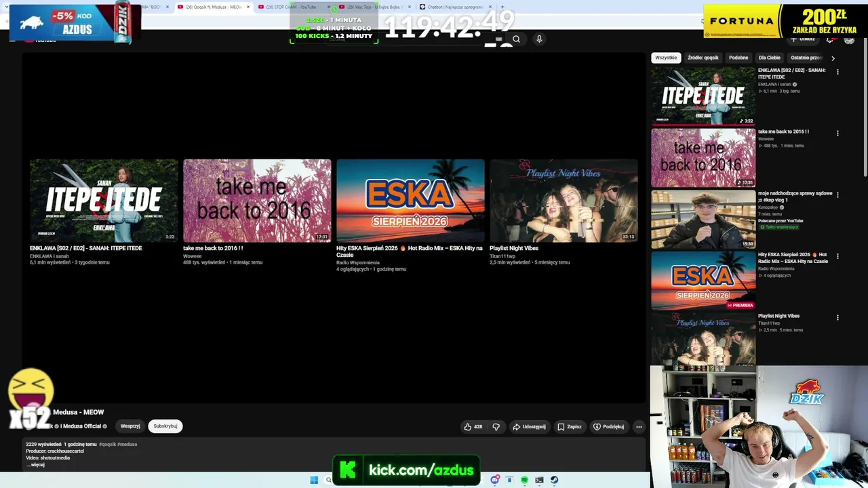
Task: Open Spotify from the taskbar
Action: tap(524, 480)
